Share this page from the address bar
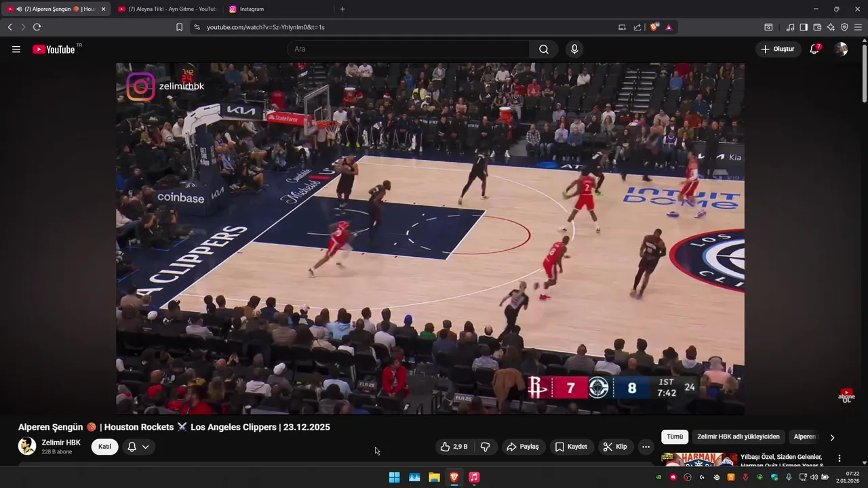The width and height of the screenshot is (868, 488). pyautogui.click(x=637, y=27)
